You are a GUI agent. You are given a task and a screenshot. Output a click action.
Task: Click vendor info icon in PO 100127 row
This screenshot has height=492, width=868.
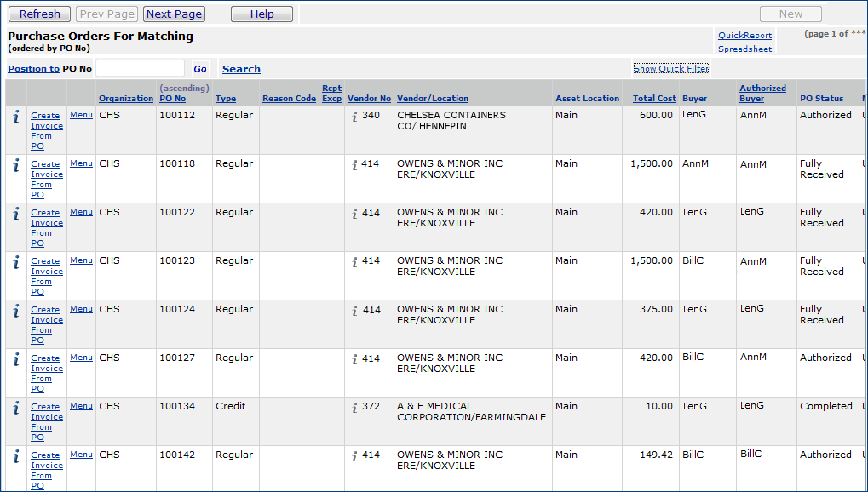click(354, 359)
